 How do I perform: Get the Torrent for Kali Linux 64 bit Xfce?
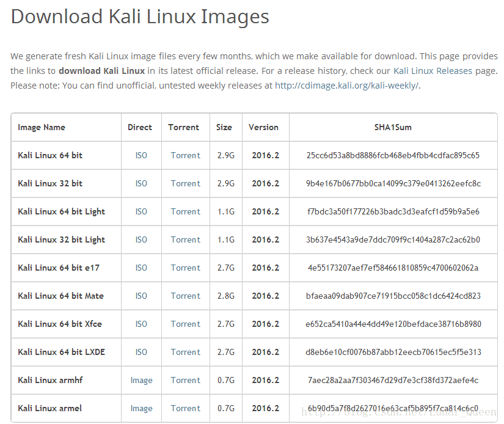click(x=186, y=324)
